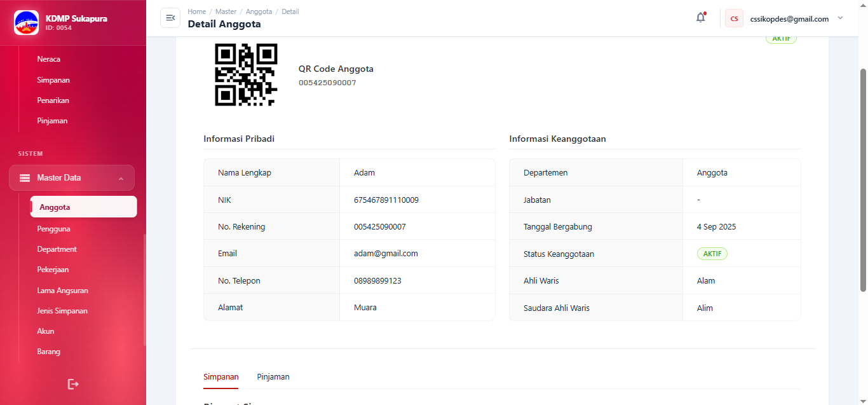Click the Master Data stack icon
The width and height of the screenshot is (868, 405).
[25, 178]
